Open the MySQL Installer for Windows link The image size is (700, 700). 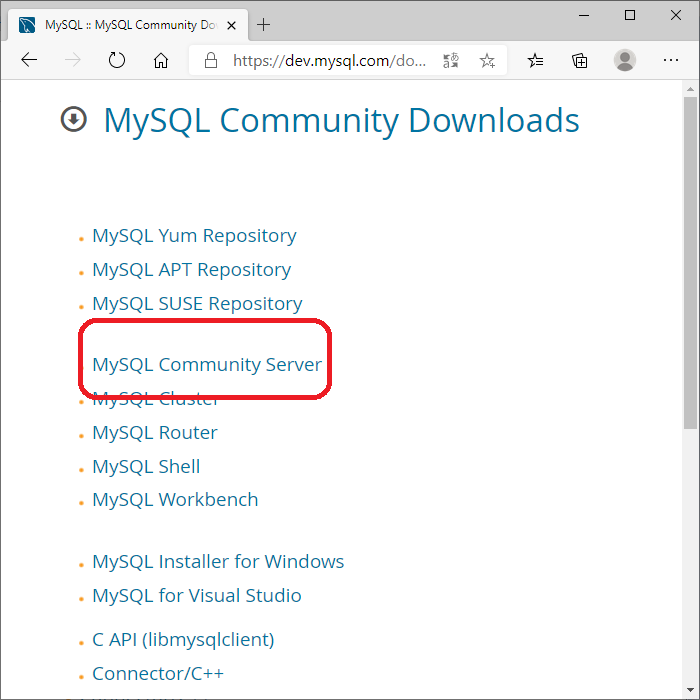[x=218, y=562]
